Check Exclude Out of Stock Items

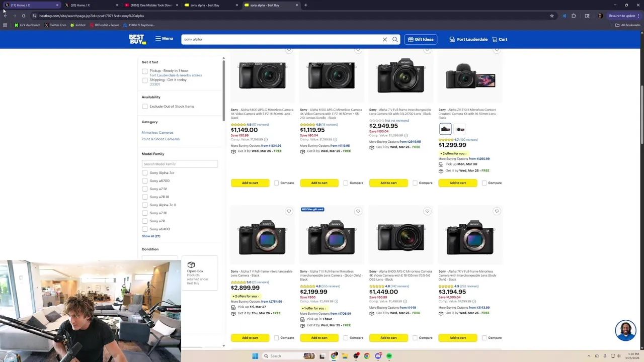(x=145, y=106)
